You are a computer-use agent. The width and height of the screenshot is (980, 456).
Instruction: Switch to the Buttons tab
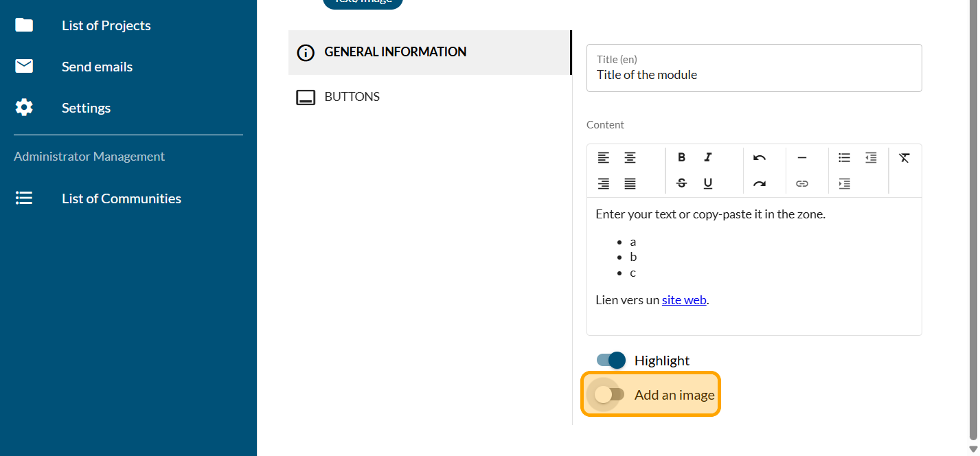pyautogui.click(x=352, y=97)
